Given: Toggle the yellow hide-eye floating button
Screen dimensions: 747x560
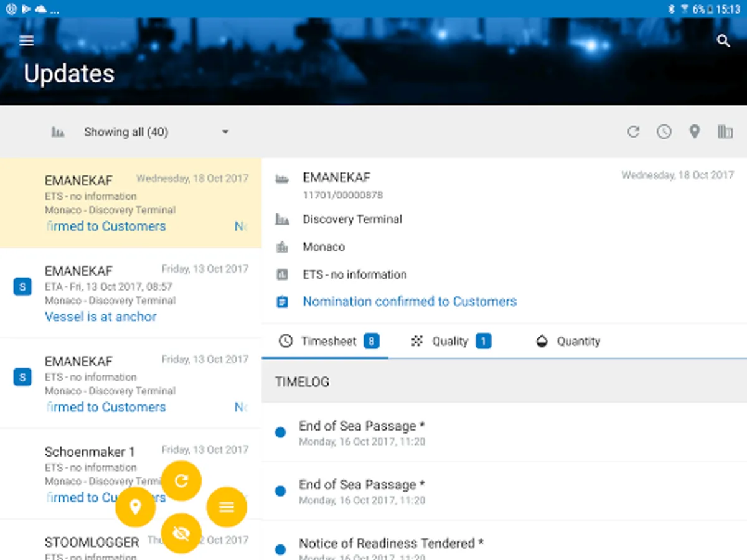Looking at the screenshot, I should [x=181, y=533].
